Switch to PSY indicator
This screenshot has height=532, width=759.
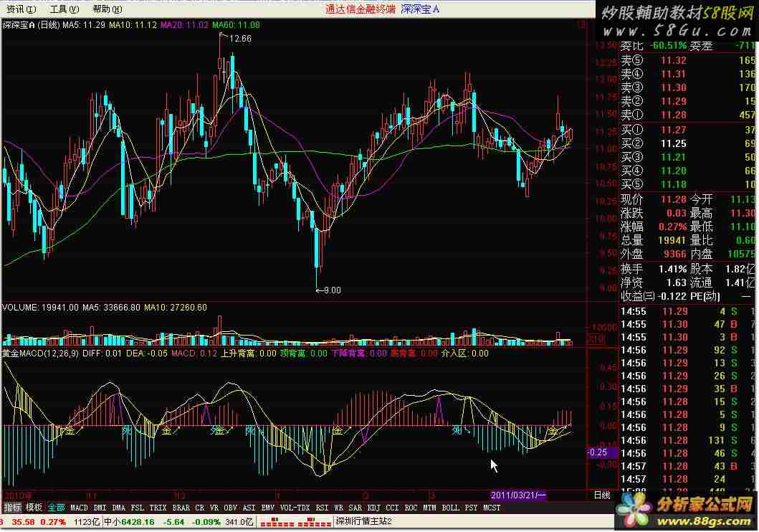(x=471, y=508)
